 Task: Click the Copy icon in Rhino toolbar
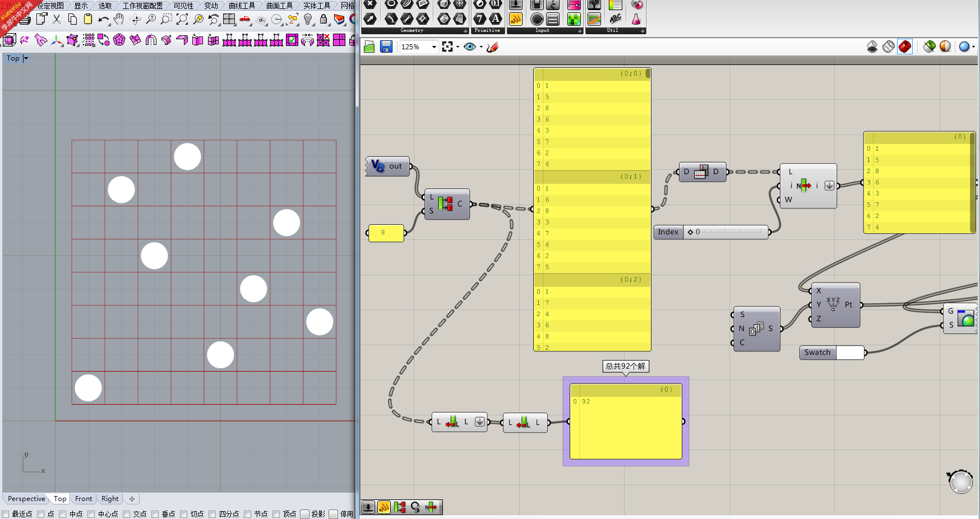[72, 19]
